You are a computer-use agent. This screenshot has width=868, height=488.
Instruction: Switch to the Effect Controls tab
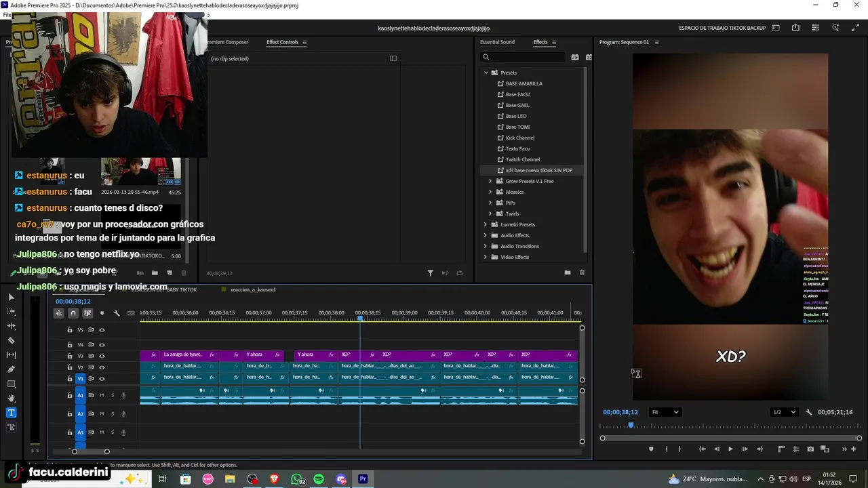click(282, 42)
